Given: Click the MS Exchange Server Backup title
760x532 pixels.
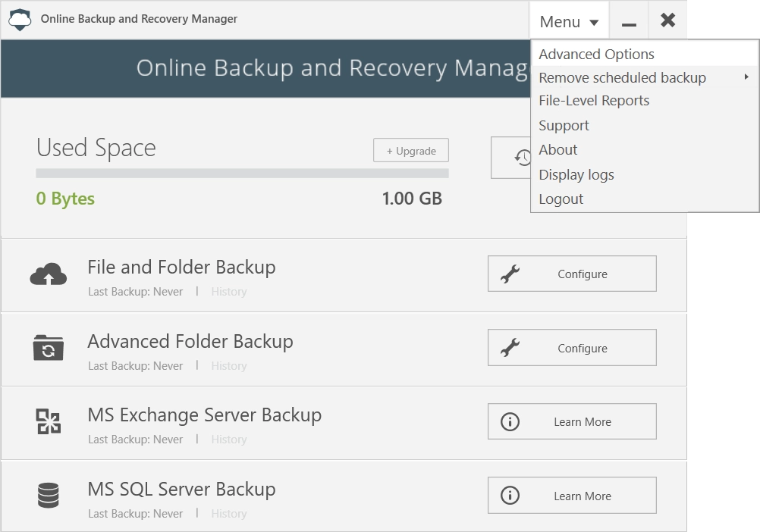Looking at the screenshot, I should [x=205, y=415].
